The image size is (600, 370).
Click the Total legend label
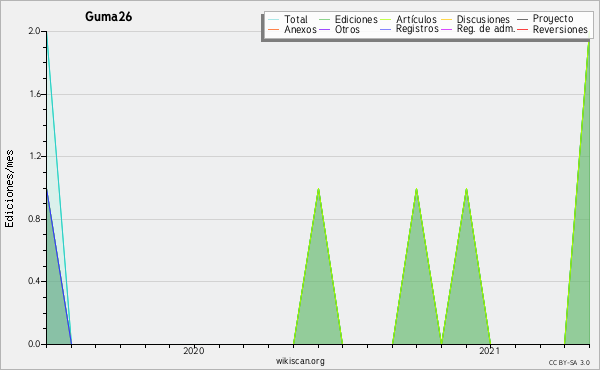296,19
